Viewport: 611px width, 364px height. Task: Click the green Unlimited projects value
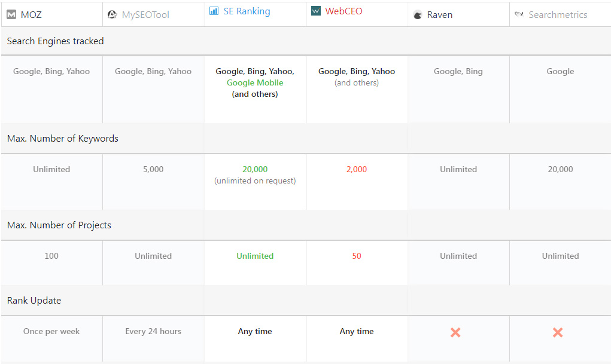click(255, 256)
